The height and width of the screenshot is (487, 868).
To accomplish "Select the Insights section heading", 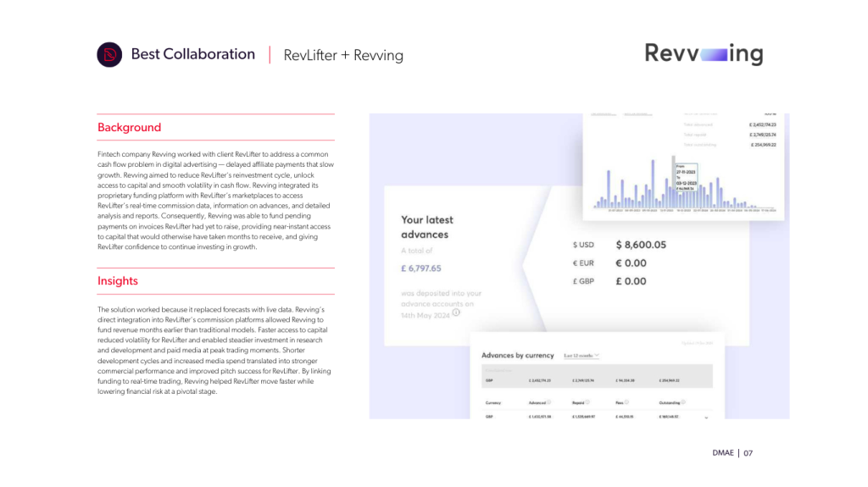I will (118, 280).
